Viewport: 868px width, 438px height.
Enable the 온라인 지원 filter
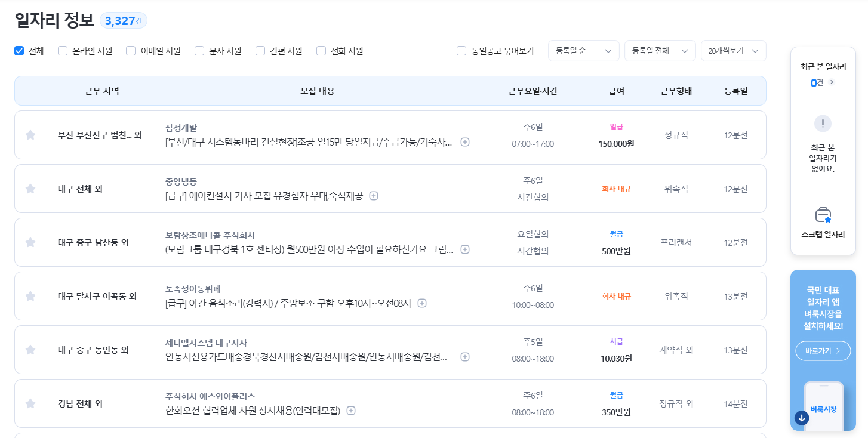coord(62,51)
